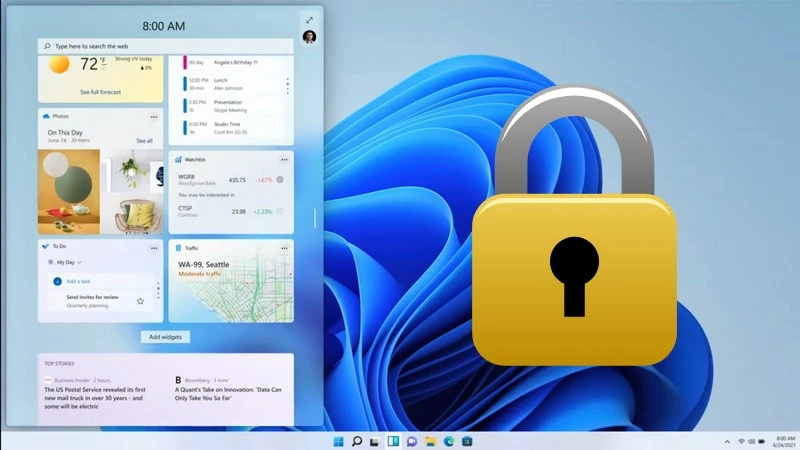
Task: Click the sun weather icon
Action: (x=59, y=65)
